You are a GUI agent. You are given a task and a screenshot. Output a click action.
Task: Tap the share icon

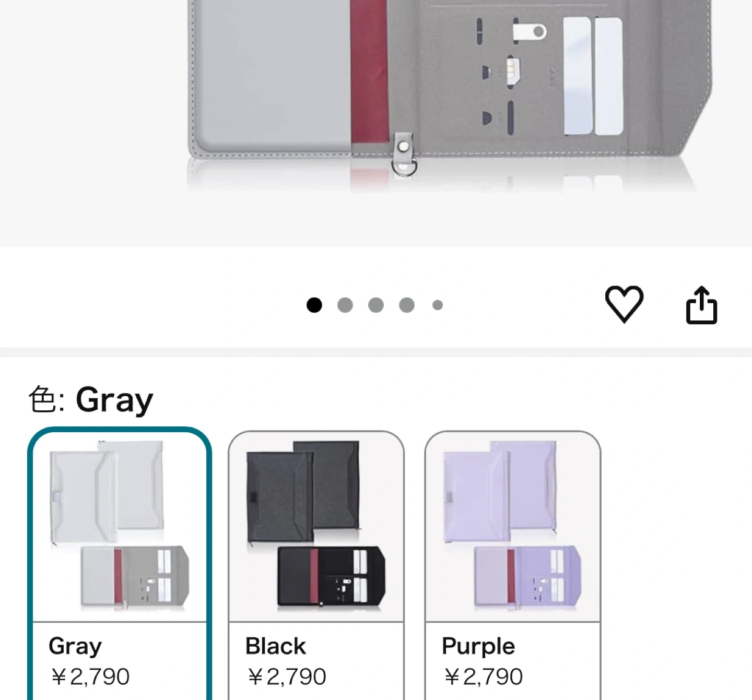click(701, 305)
